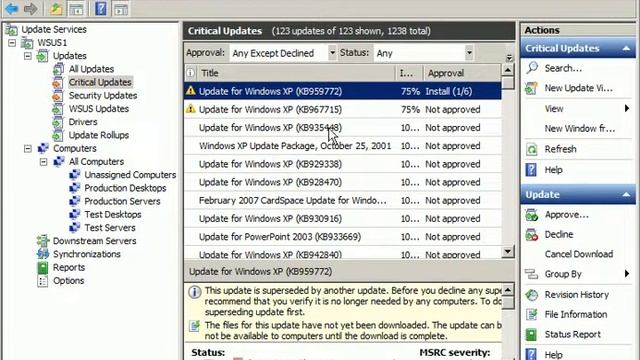Click details pane scroll up arrow
The height and width of the screenshot is (360, 640).
507,290
